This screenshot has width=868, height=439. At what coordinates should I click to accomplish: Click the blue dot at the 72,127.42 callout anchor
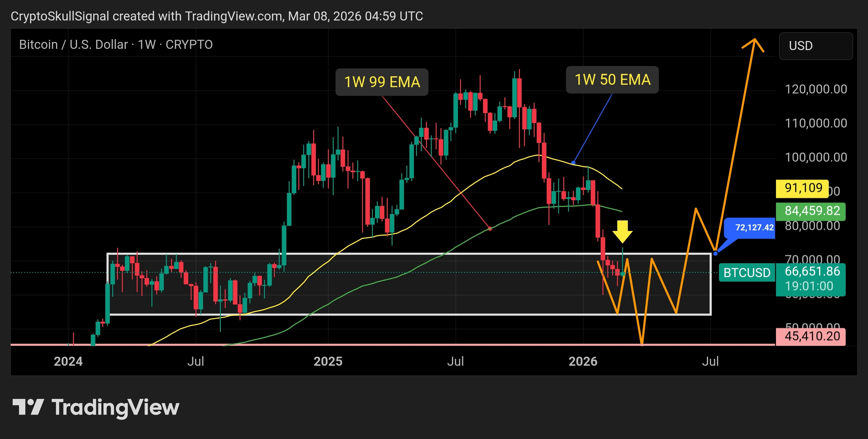(715, 253)
